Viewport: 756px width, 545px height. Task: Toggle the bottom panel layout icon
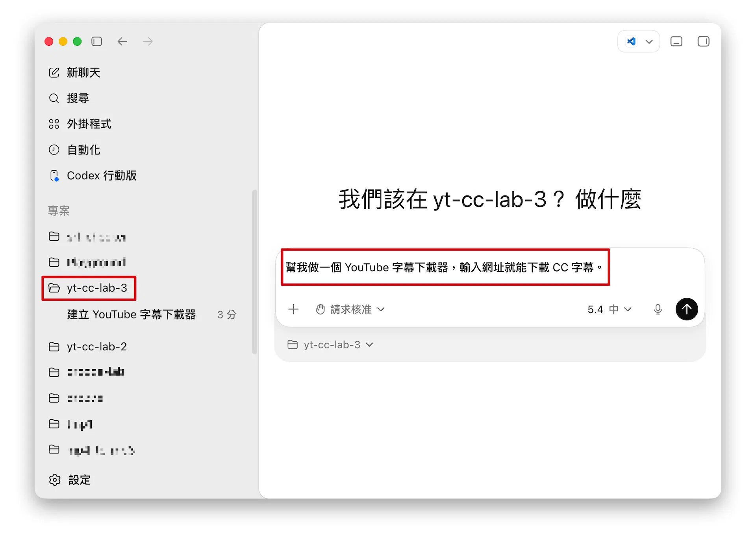pyautogui.click(x=676, y=41)
